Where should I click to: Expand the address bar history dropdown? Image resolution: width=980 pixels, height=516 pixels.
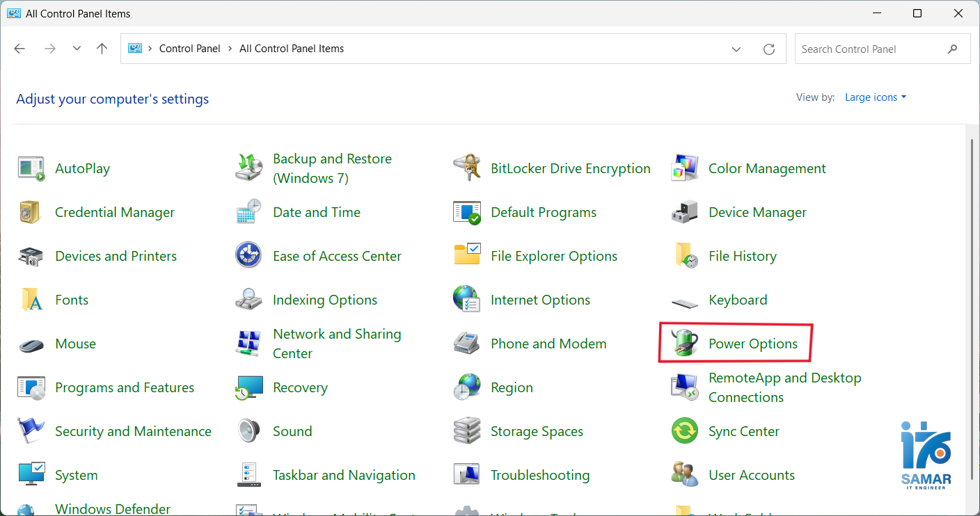coord(736,49)
